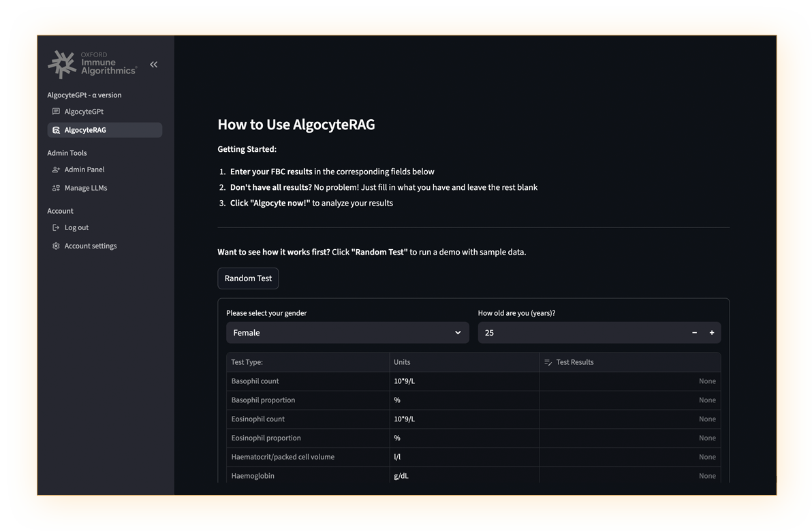Click the Account settings gear icon
This screenshot has width=812, height=531.
(x=56, y=246)
